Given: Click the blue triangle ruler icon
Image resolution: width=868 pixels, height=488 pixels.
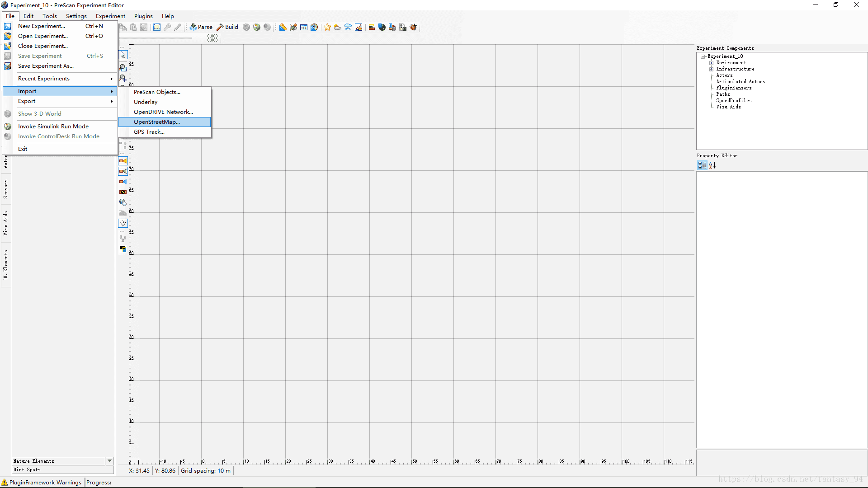Looking at the screenshot, I should [x=283, y=27].
